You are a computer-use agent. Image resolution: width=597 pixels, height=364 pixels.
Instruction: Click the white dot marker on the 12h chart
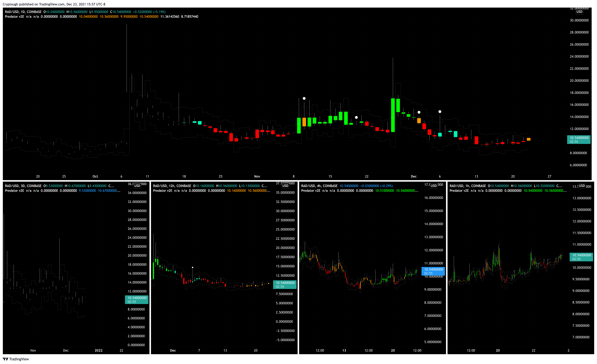(193, 268)
